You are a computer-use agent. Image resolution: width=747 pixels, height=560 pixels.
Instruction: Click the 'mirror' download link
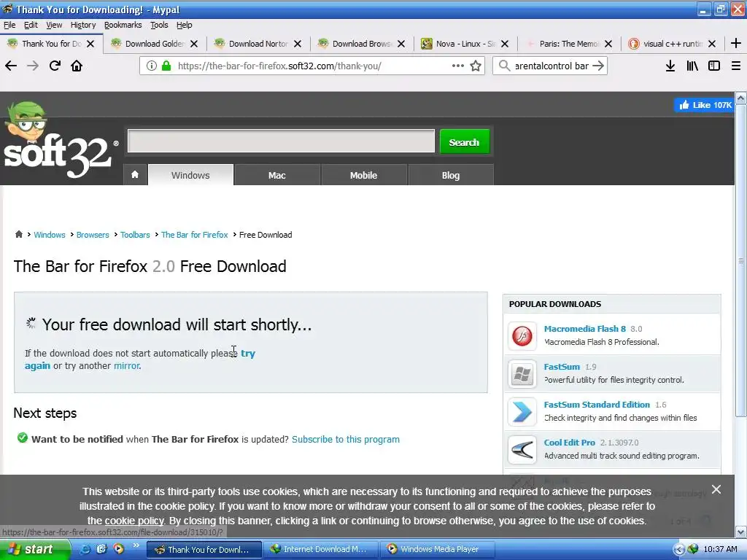127,366
